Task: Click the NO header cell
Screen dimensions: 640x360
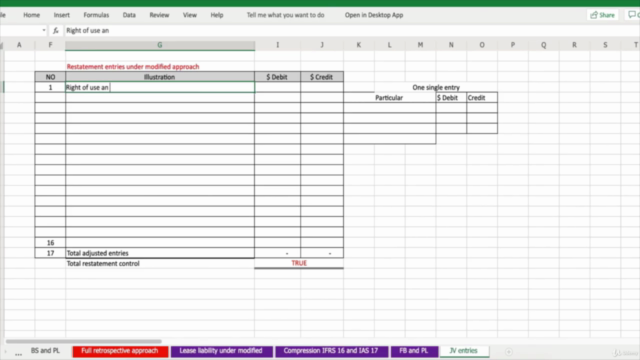Action: point(50,77)
